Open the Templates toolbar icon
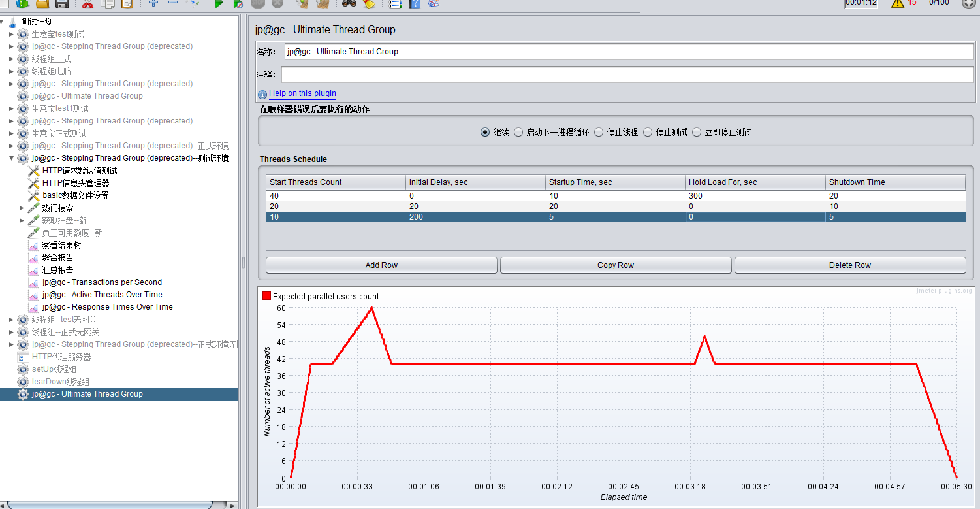This screenshot has height=509, width=980. pyautogui.click(x=22, y=4)
